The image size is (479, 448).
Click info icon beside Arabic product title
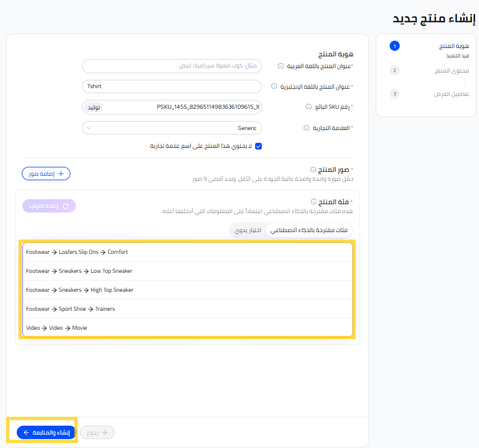[280, 66]
